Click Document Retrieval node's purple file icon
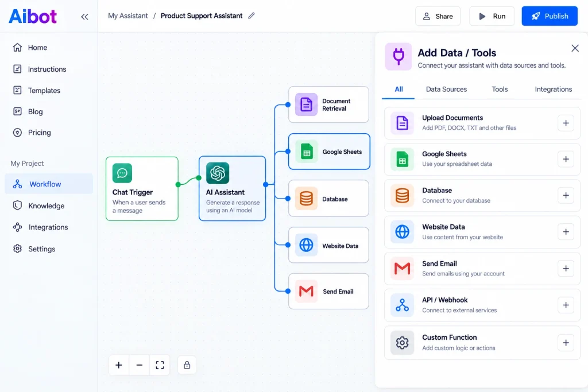 (x=306, y=104)
